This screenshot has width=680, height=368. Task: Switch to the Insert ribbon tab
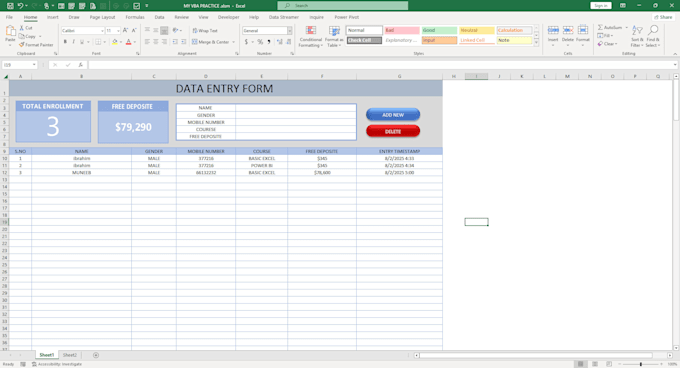click(x=52, y=17)
